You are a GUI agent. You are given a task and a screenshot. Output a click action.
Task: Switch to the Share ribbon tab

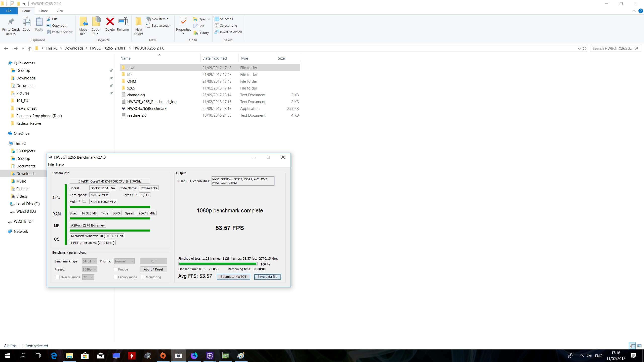pyautogui.click(x=44, y=11)
